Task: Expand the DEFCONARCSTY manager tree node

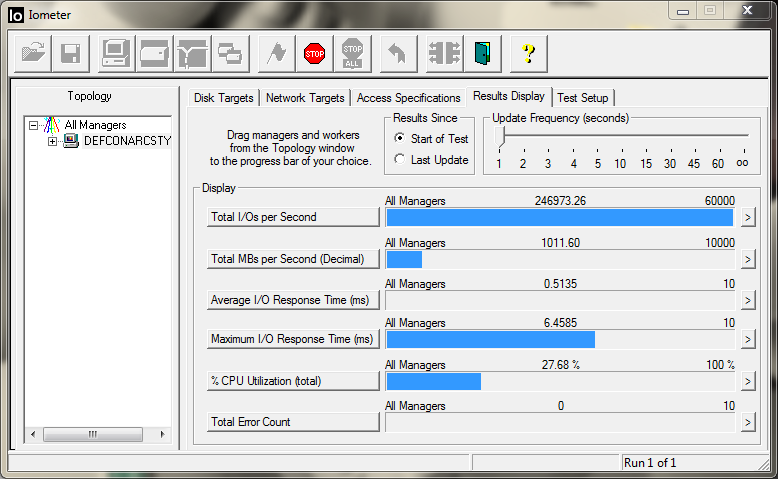Action: tap(52, 141)
